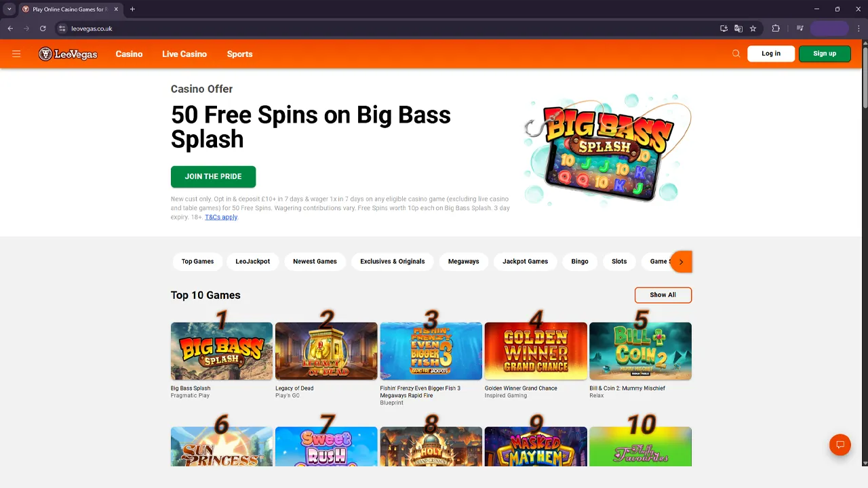Screen dimensions: 868x488
Task: Select the Megaways category chip
Action: [x=464, y=262]
